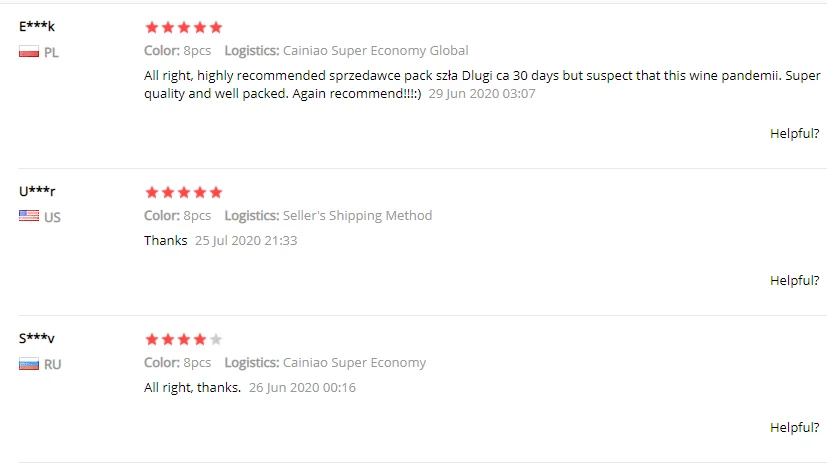This screenshot has width=827, height=466.
Task: Click Cainiao Super Economy Global logistics text
Action: [x=375, y=51]
